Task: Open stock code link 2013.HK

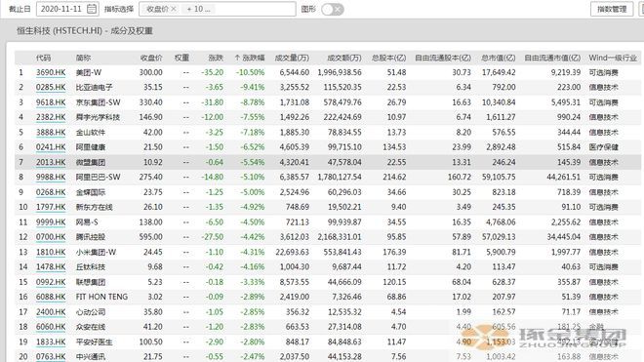Action: coord(51,162)
